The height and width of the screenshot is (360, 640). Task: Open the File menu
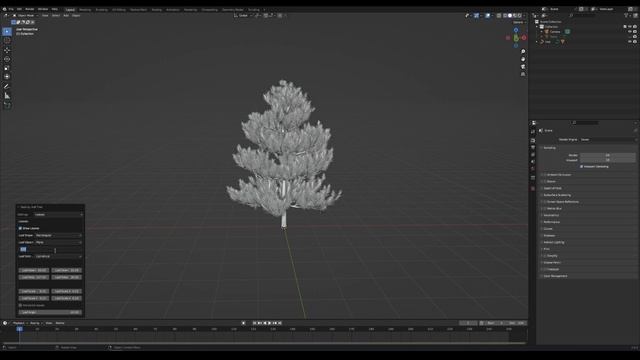point(11,9)
